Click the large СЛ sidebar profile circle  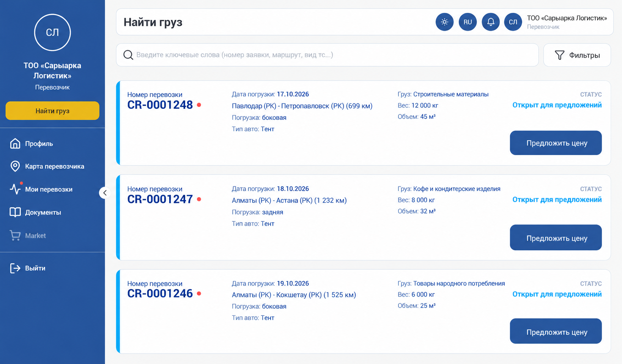click(x=52, y=32)
